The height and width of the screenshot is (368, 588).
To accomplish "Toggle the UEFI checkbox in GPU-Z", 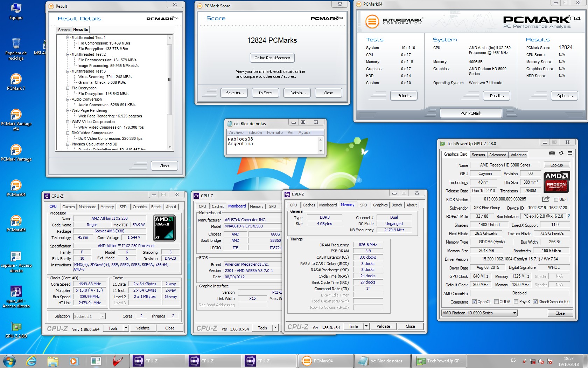I will pyautogui.click(x=556, y=199).
